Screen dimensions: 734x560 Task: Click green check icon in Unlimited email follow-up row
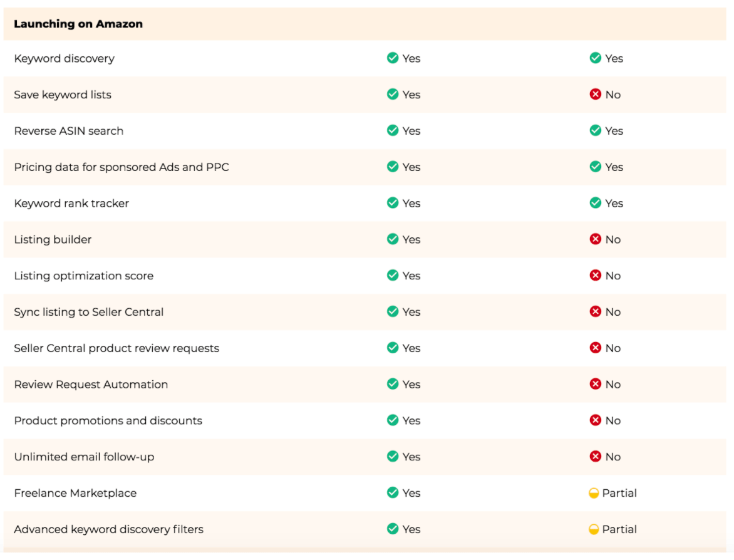point(393,457)
